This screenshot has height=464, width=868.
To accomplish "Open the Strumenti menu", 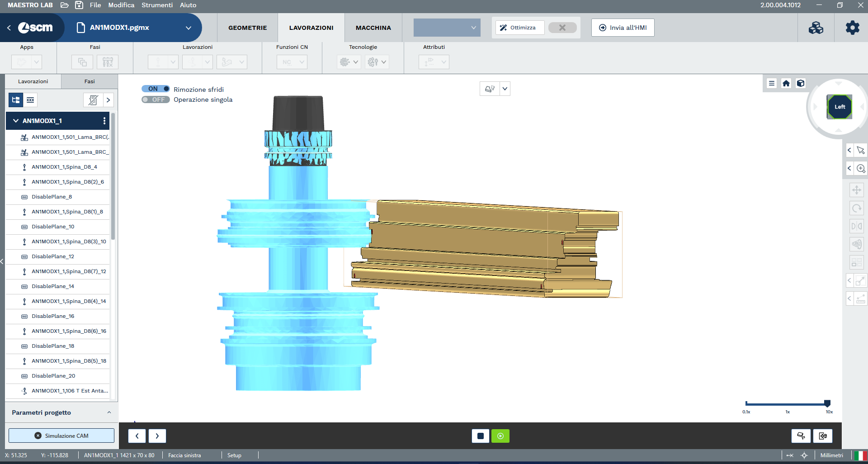I will pyautogui.click(x=157, y=5).
